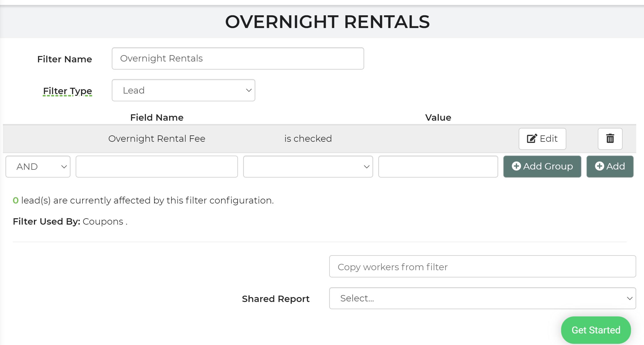This screenshot has width=644, height=345.
Task: Click the Copy workers from filter field
Action: (x=482, y=266)
